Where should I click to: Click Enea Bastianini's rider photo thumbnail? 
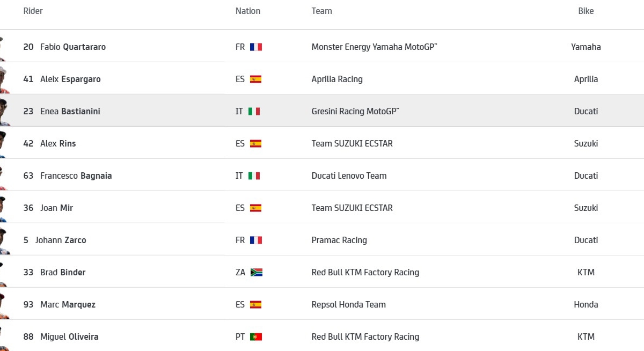coord(3,112)
